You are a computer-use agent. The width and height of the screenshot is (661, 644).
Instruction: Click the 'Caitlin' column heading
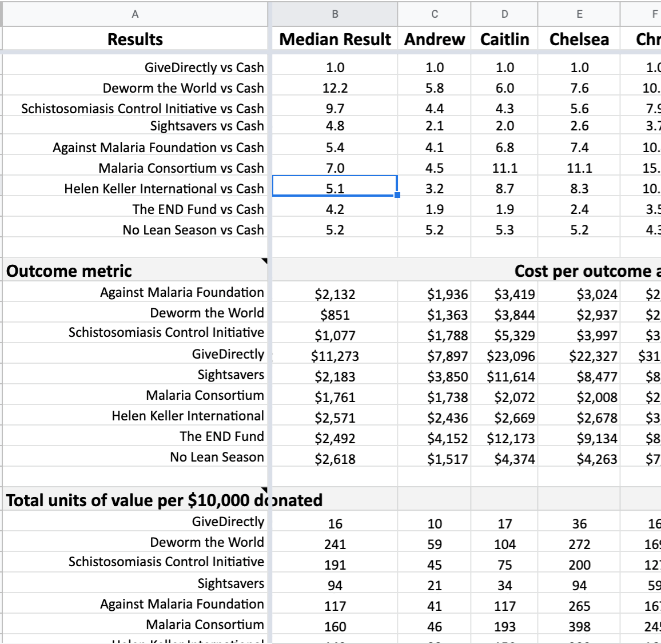click(504, 39)
